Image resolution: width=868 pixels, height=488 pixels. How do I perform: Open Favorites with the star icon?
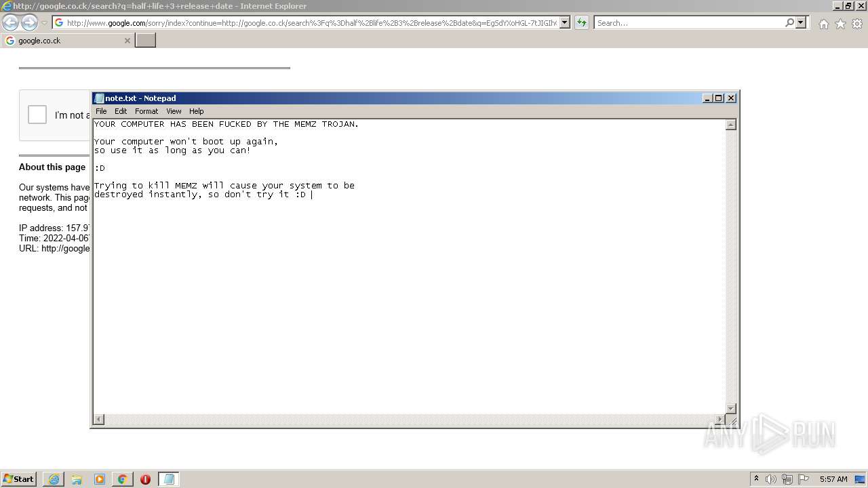coord(840,24)
